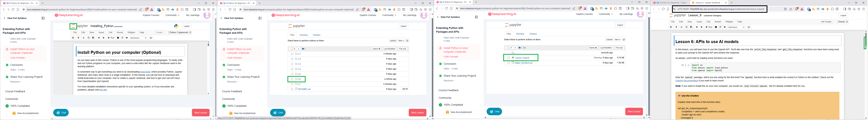Copy the selected cell in Installing_Python notebook
Viewport: 868px width, 120px height.
click(x=89, y=38)
